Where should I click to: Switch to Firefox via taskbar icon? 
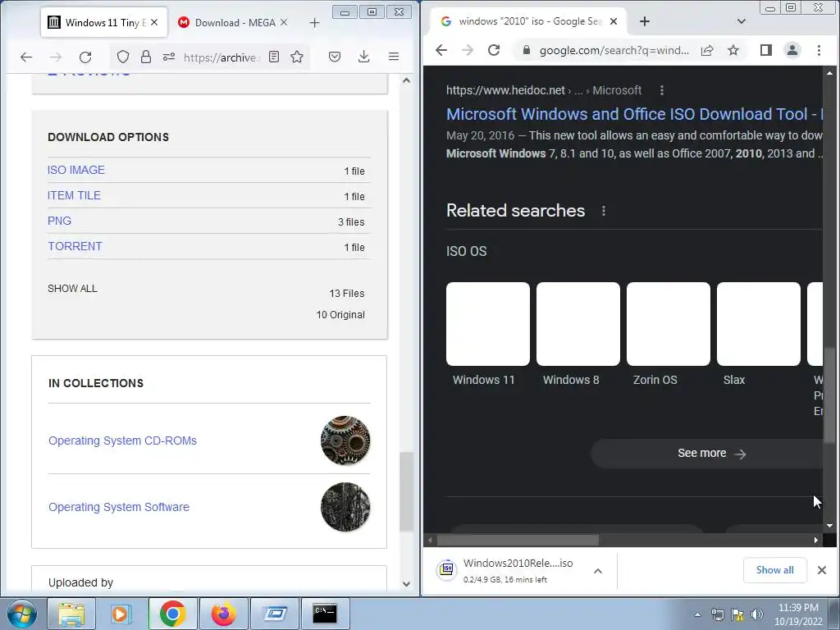point(223,614)
